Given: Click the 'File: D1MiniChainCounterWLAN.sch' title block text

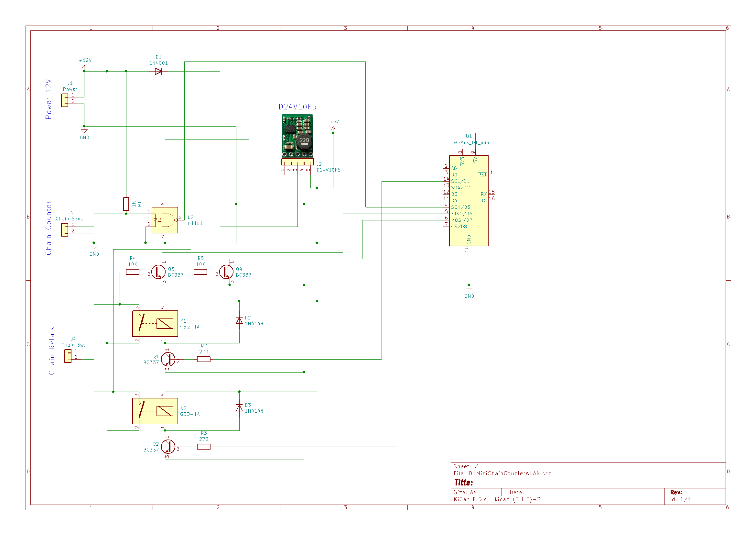Looking at the screenshot, I should click(502, 474).
